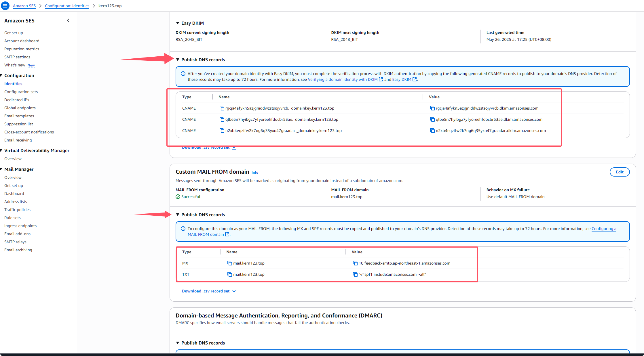Collapse the Easy DKIM section
This screenshot has width=644, height=356.
[x=178, y=23]
